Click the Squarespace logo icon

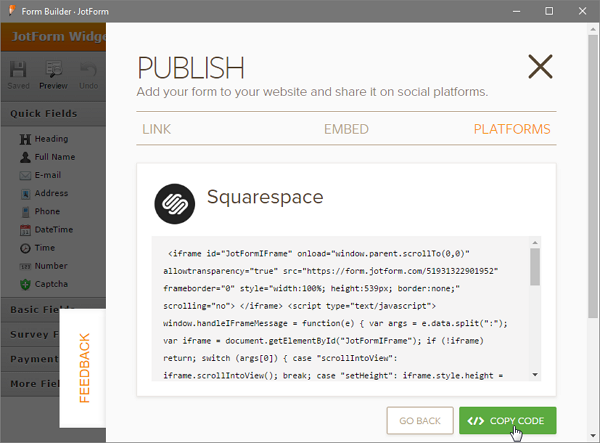tap(174, 201)
